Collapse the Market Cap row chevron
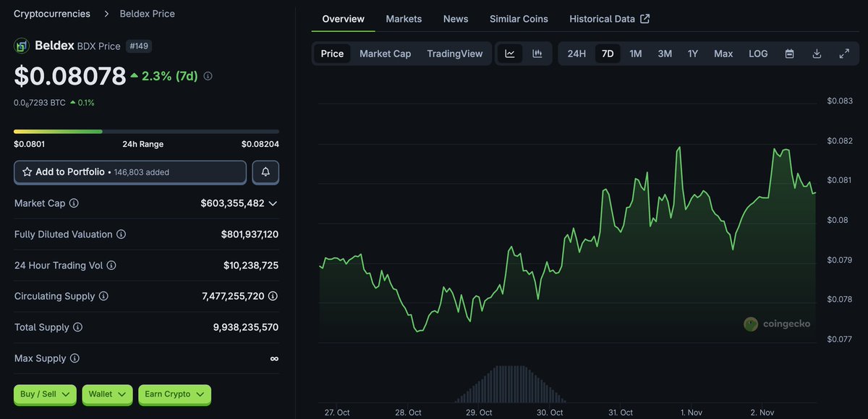The width and height of the screenshot is (868, 419). pos(273,203)
